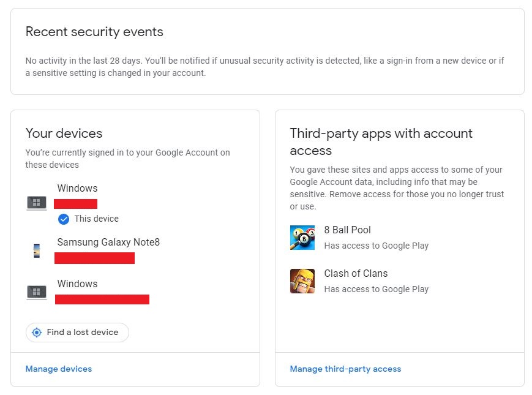This screenshot has width=532, height=395.
Task: Open Manage devices
Action: pos(58,369)
